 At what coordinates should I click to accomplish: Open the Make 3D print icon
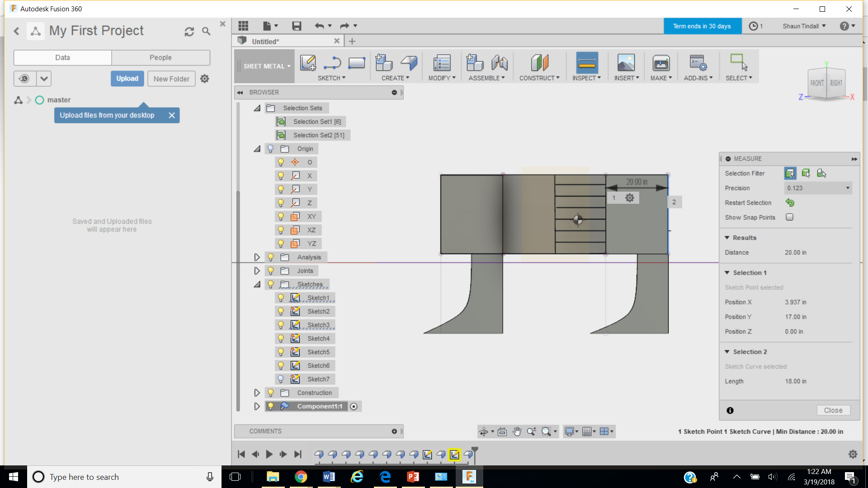point(660,63)
